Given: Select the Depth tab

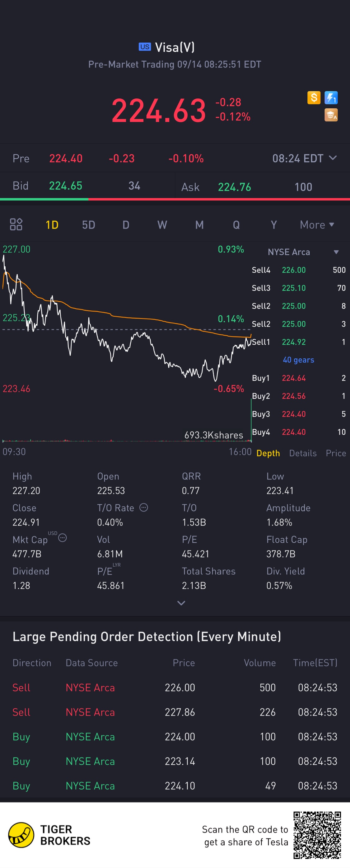Looking at the screenshot, I should click(268, 453).
